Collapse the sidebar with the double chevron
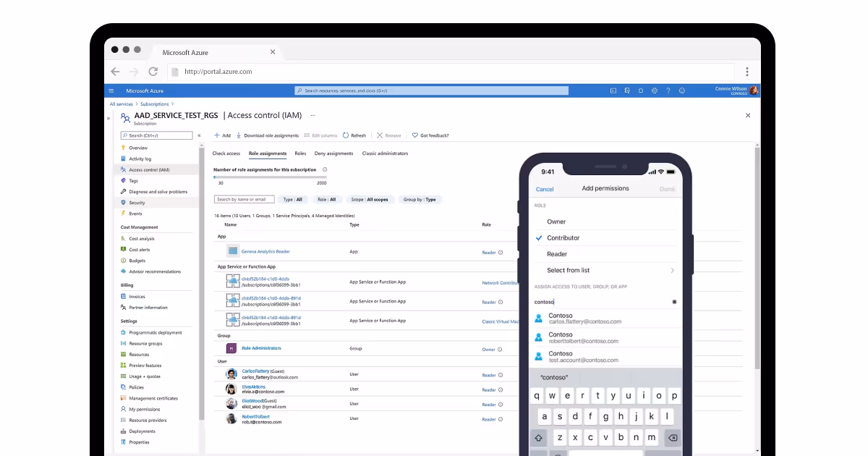Viewport: 868px width, 456px height. pyautogui.click(x=200, y=135)
